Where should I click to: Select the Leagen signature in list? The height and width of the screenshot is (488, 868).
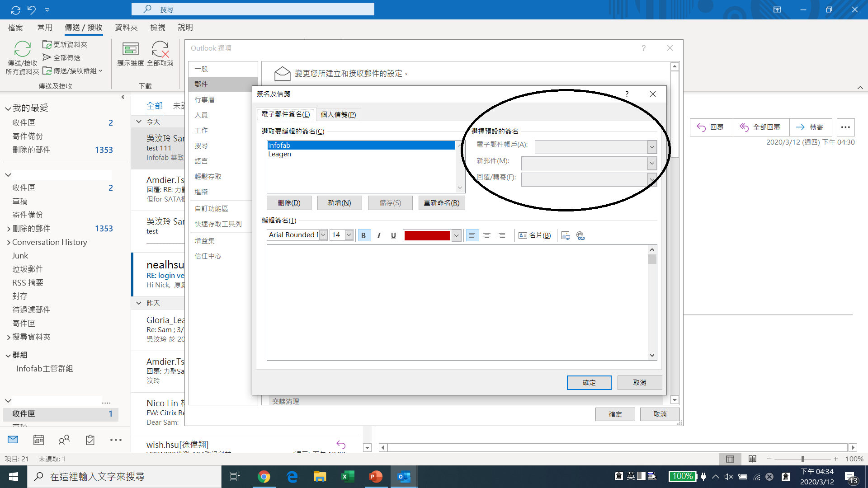(280, 154)
